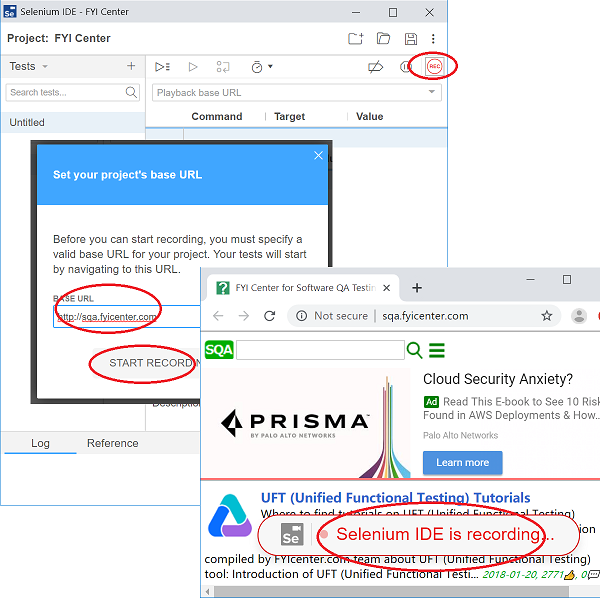Viewport: 600px width, 600px height.
Task: Playback base URL field
Action: (x=297, y=93)
